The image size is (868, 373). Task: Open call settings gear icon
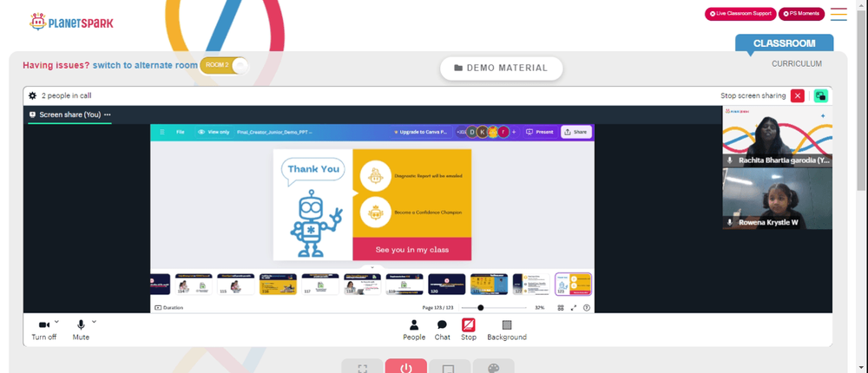pyautogui.click(x=33, y=95)
